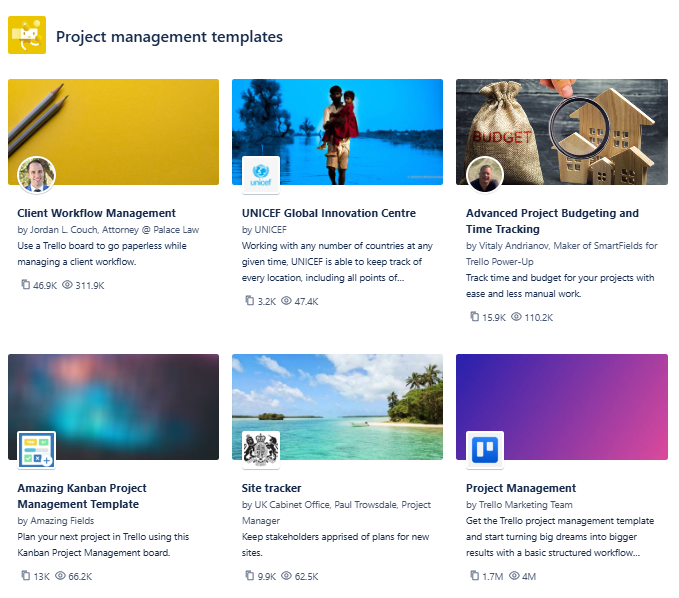
Task: Click the 'by Amazing Fields' author line
Action: pyautogui.click(x=56, y=520)
